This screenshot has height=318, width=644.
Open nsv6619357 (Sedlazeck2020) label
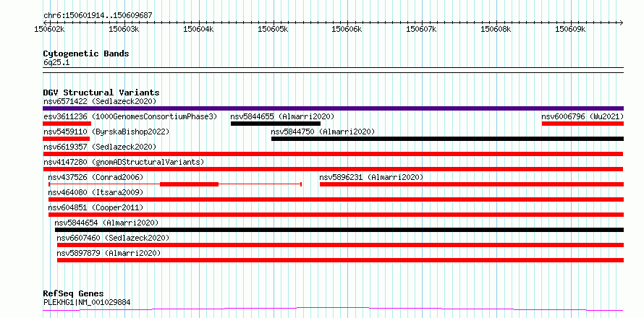pos(100,147)
